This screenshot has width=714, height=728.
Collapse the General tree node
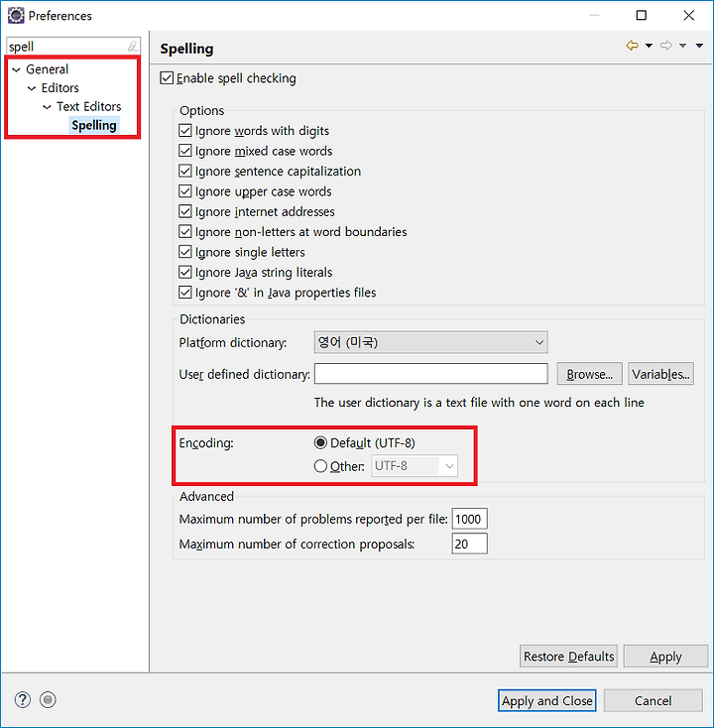point(16,69)
